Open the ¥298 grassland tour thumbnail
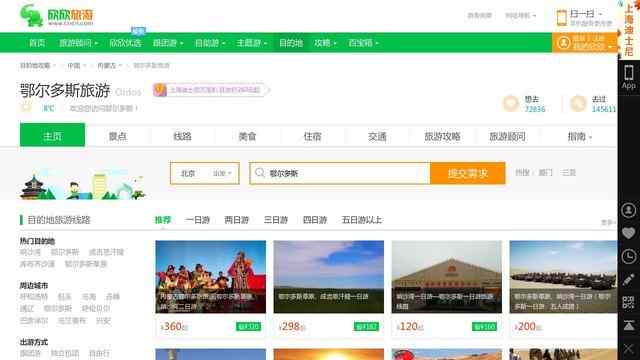640x360 pixels. pyautogui.click(x=329, y=277)
